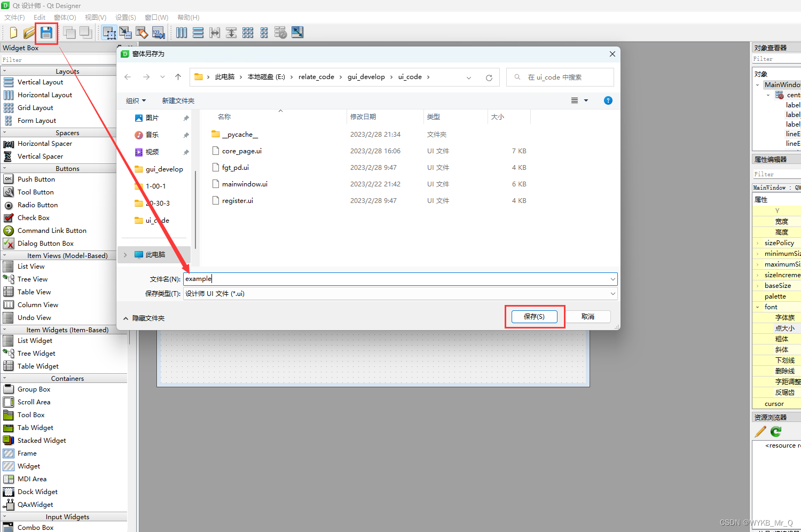The image size is (801, 532).
Task: Open the 窗体(O) menu
Action: (x=65, y=18)
